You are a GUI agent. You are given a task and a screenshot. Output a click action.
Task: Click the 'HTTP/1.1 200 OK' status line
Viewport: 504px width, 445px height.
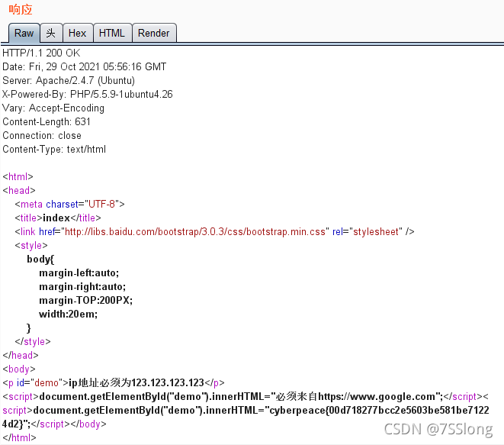click(x=41, y=53)
